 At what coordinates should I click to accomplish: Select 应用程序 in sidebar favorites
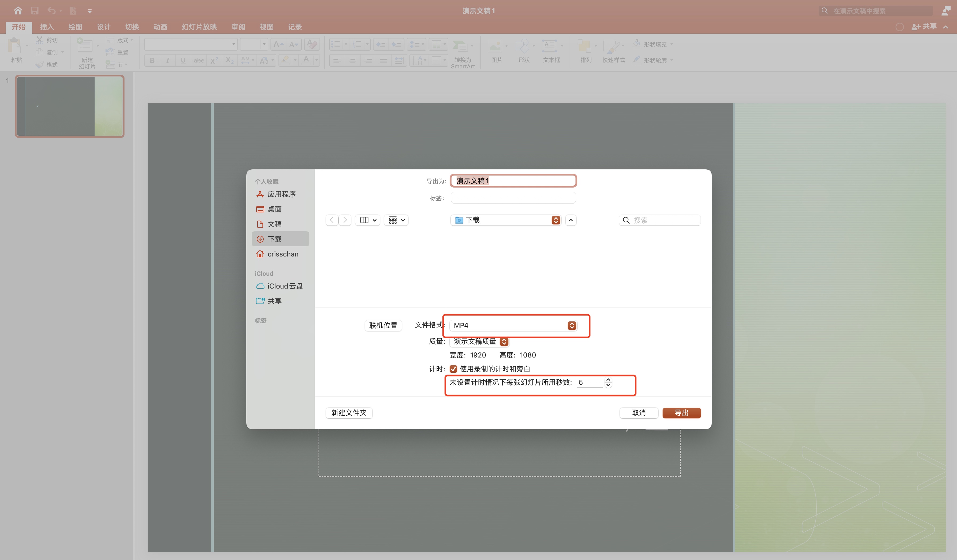[281, 194]
